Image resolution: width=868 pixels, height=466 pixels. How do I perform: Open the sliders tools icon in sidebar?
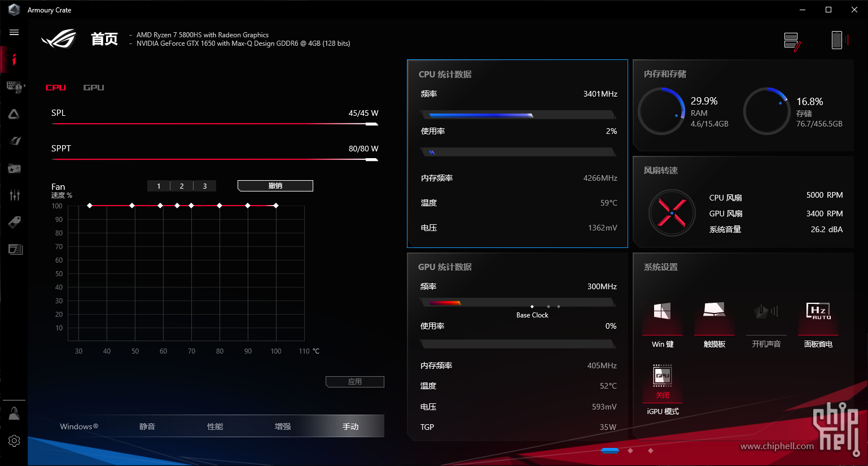point(14,195)
